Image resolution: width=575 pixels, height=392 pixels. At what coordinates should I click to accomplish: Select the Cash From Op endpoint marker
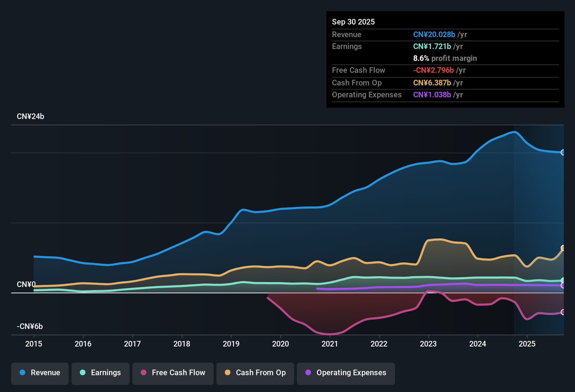point(563,248)
